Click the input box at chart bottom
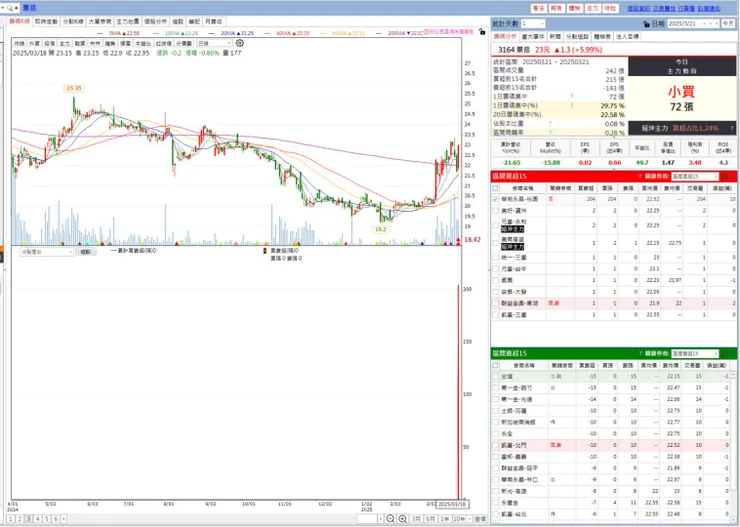 (367, 519)
